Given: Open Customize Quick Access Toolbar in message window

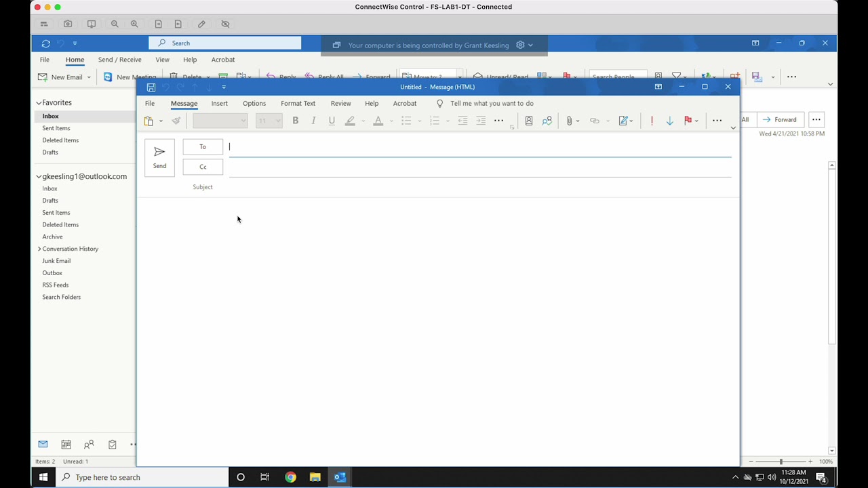Looking at the screenshot, I should click(x=224, y=87).
